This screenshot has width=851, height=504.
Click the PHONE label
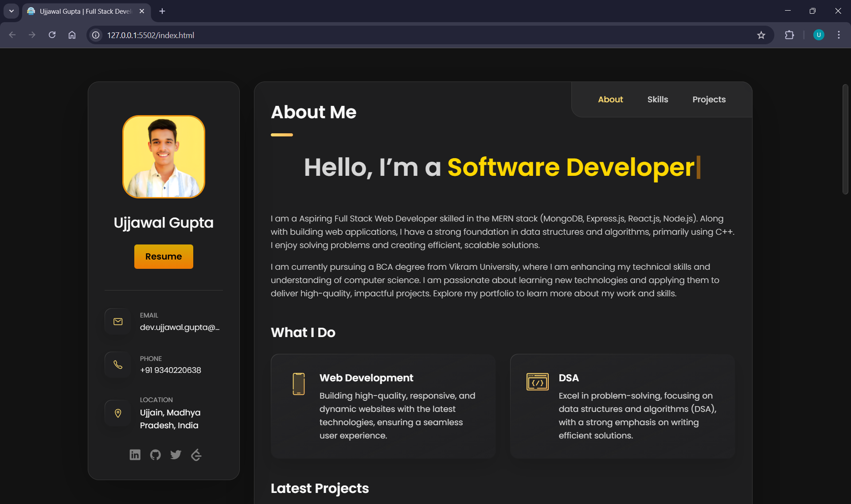point(151,359)
